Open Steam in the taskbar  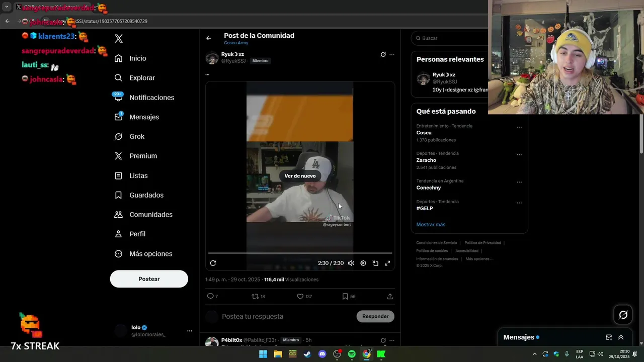click(x=307, y=354)
